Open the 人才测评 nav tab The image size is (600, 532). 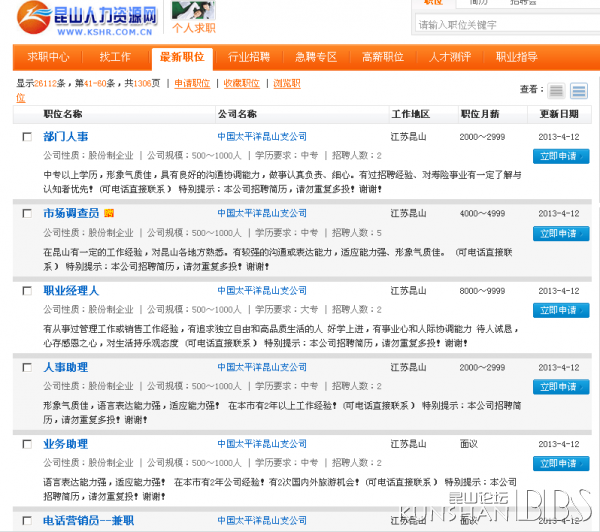(x=450, y=57)
